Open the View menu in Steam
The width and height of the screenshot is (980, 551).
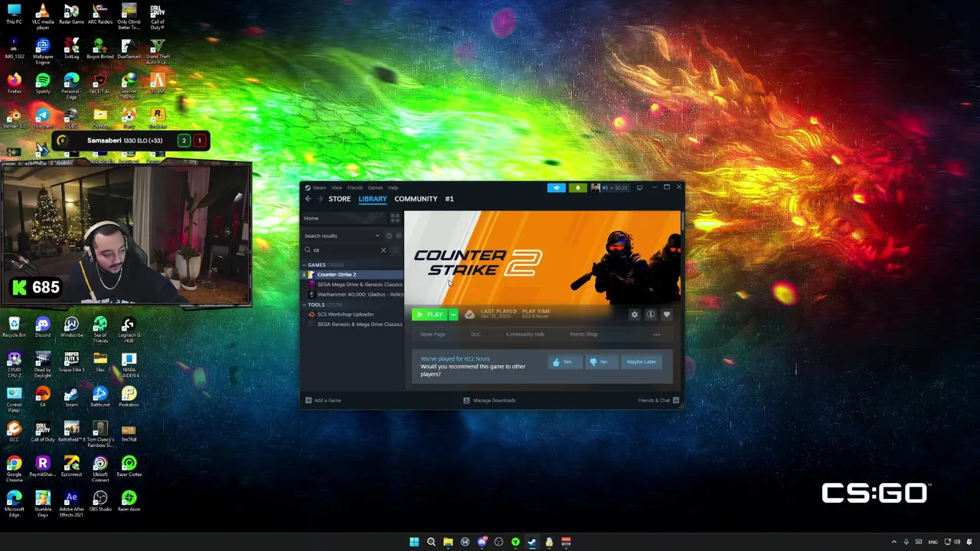point(336,187)
